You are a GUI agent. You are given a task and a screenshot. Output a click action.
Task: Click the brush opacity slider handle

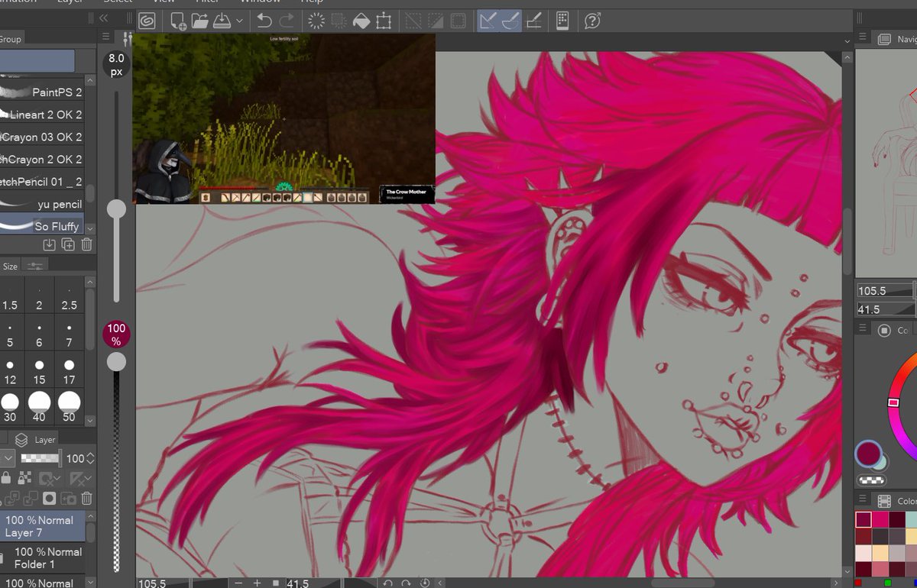116,361
